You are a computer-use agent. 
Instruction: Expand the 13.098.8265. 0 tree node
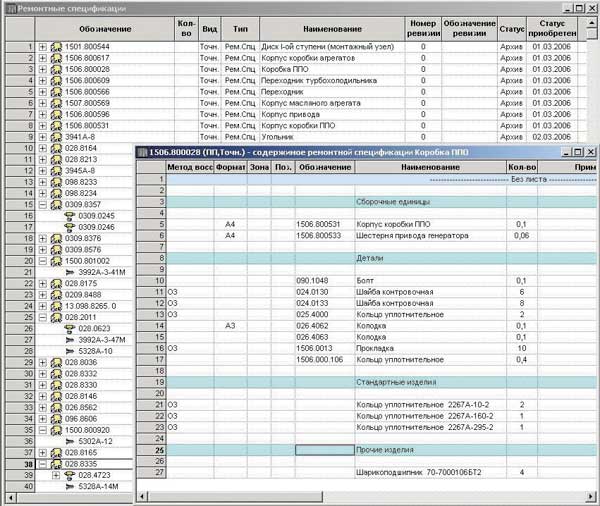(42, 306)
